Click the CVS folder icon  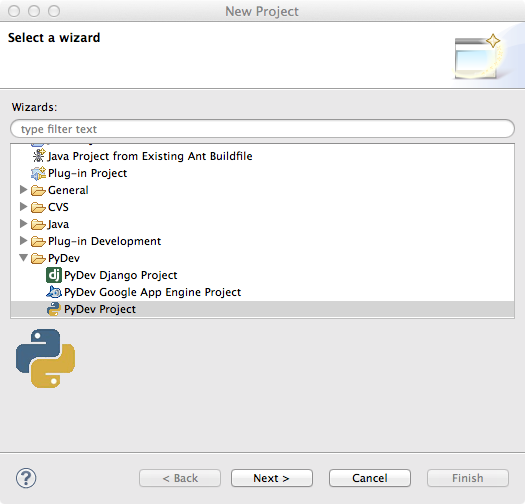[38, 208]
